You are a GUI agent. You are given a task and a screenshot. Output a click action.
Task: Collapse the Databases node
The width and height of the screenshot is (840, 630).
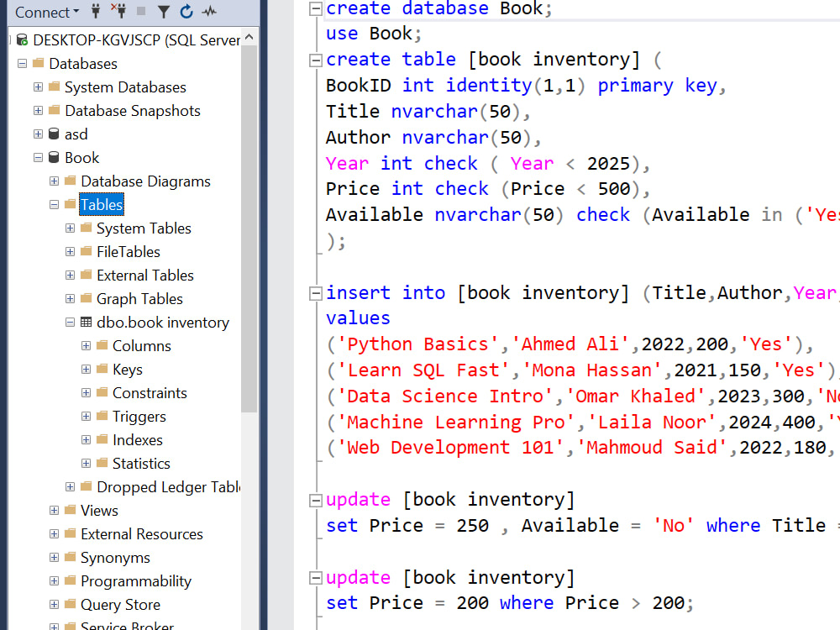(x=22, y=63)
